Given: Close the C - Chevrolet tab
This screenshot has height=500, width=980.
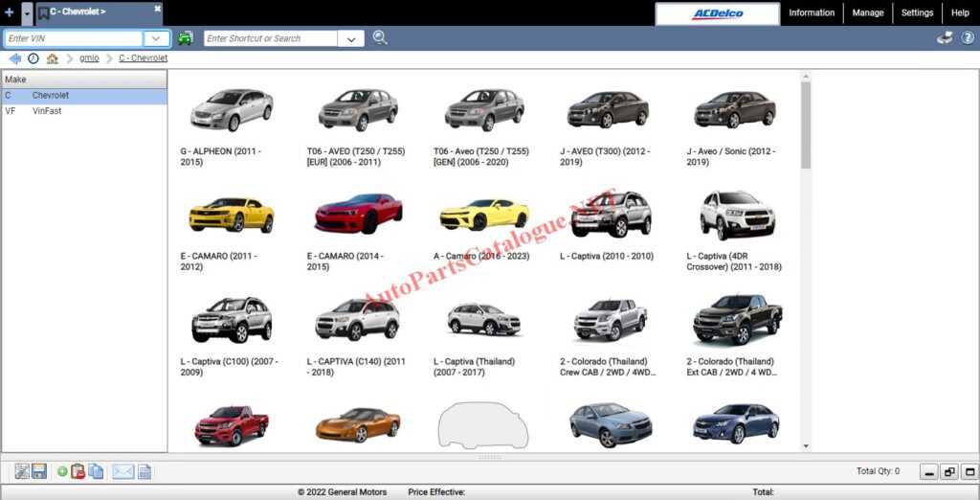Looking at the screenshot, I should pyautogui.click(x=158, y=8).
